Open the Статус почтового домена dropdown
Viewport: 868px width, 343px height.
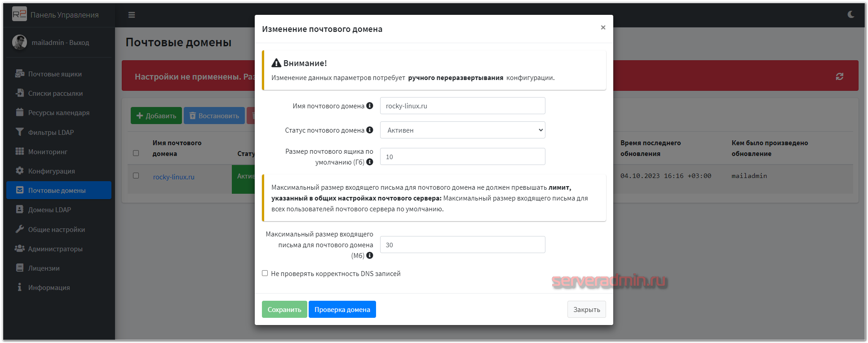click(463, 130)
